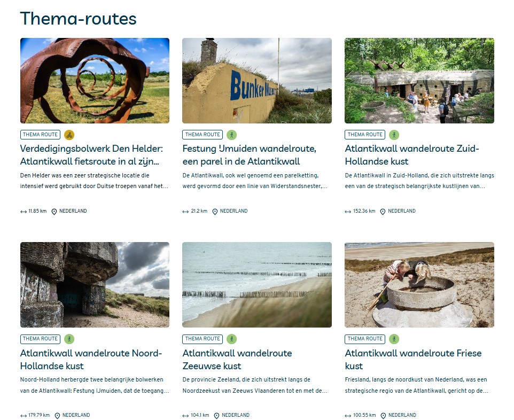Click the walking icon on the Festung IJmuiden card
Image resolution: width=514 pixels, height=420 pixels.
(x=231, y=135)
